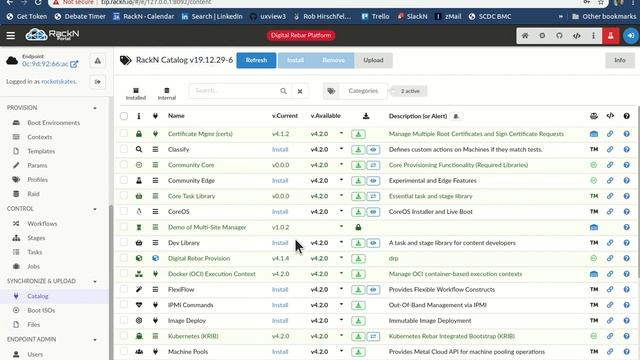Click the home icon in top toolbar
This screenshot has width=640, height=360.
[x=525, y=36]
